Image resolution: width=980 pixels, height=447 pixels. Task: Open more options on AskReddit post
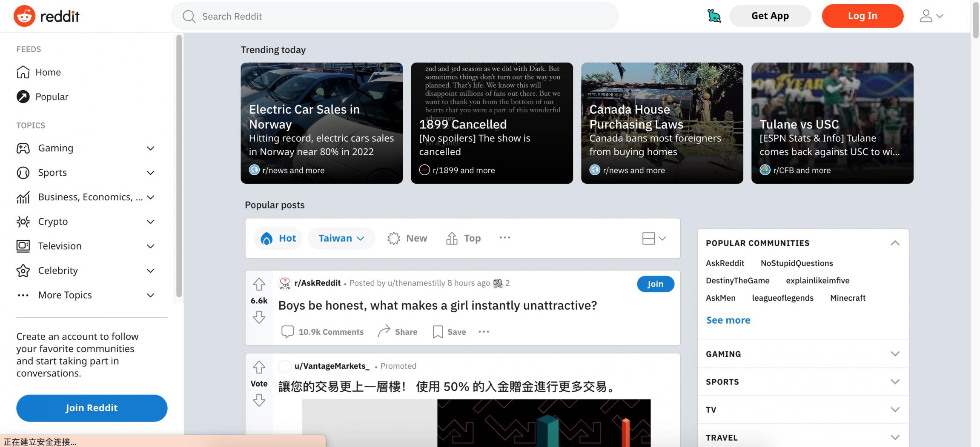pos(484,332)
